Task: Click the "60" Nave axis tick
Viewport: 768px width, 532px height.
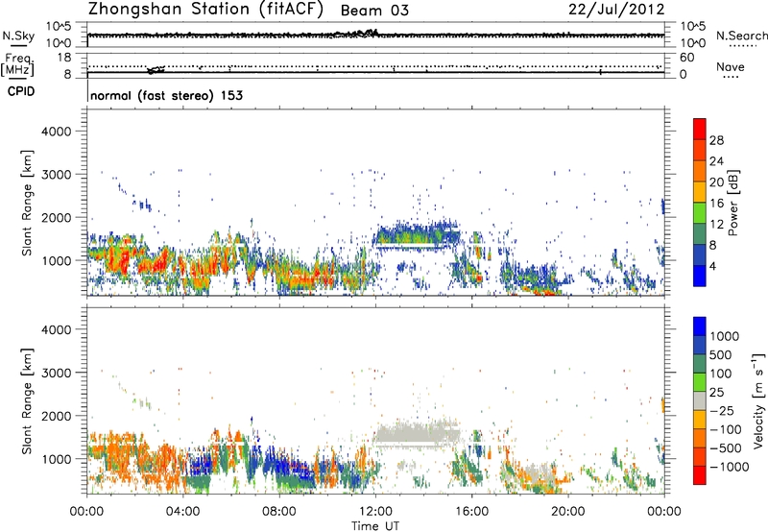Action: 686,58
